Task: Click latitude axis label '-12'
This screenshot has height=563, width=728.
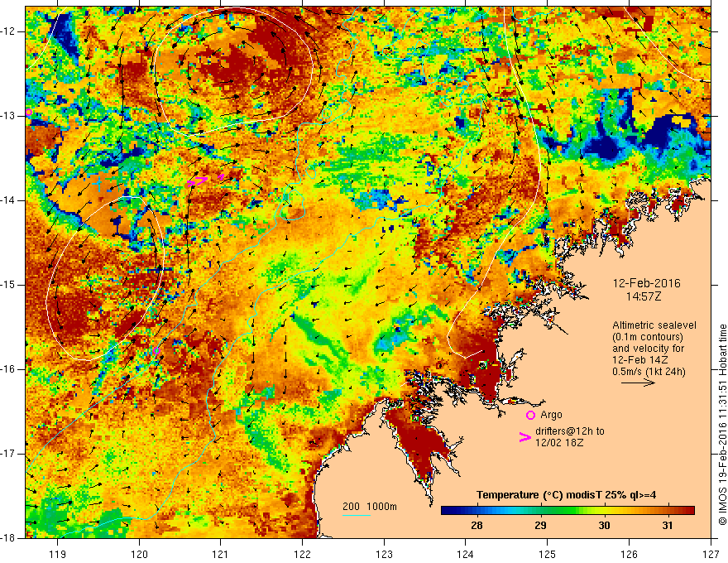Action: click(x=8, y=31)
